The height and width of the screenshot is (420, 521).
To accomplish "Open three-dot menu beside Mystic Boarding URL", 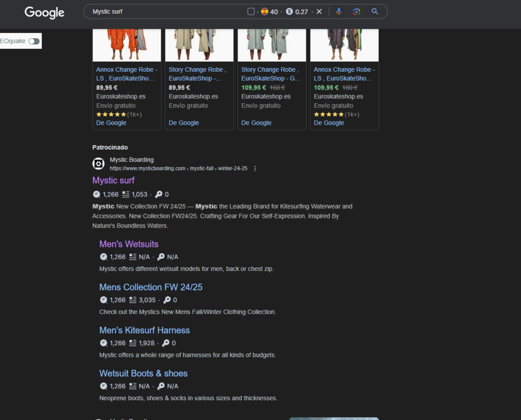I will pyautogui.click(x=255, y=169).
